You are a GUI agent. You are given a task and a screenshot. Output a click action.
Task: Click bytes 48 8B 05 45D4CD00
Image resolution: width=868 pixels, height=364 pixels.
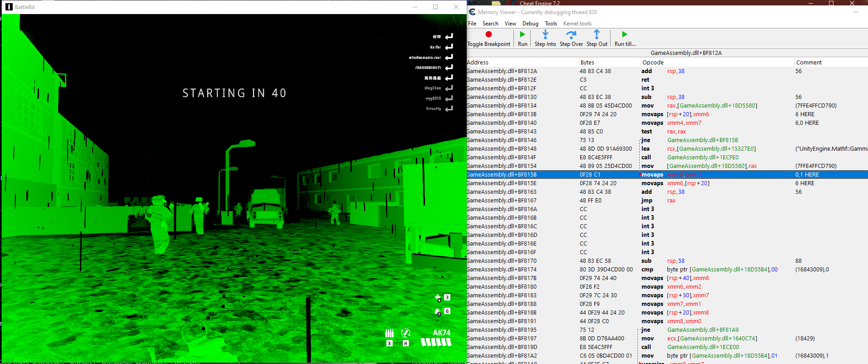[x=606, y=106]
